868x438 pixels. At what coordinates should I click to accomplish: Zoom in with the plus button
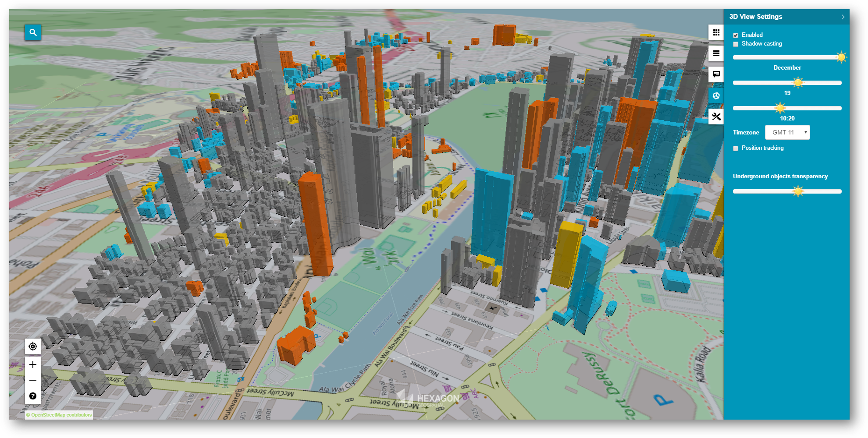click(x=33, y=364)
